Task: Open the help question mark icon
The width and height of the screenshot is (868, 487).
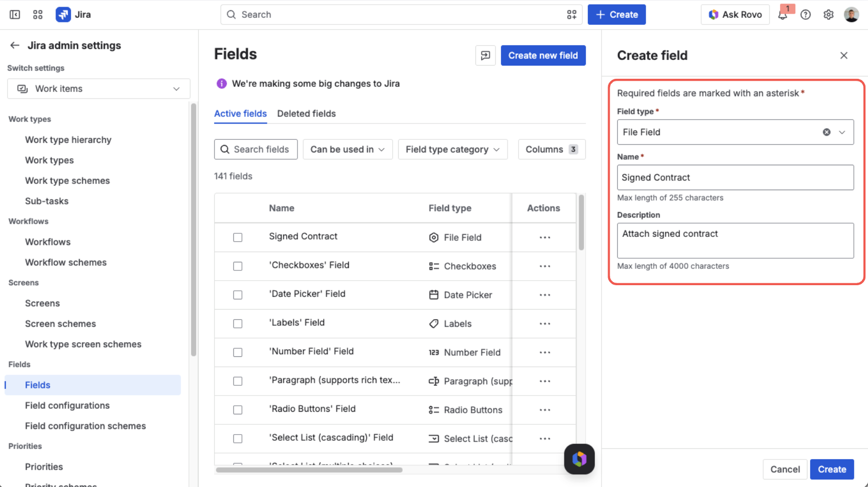Action: pyautogui.click(x=805, y=15)
